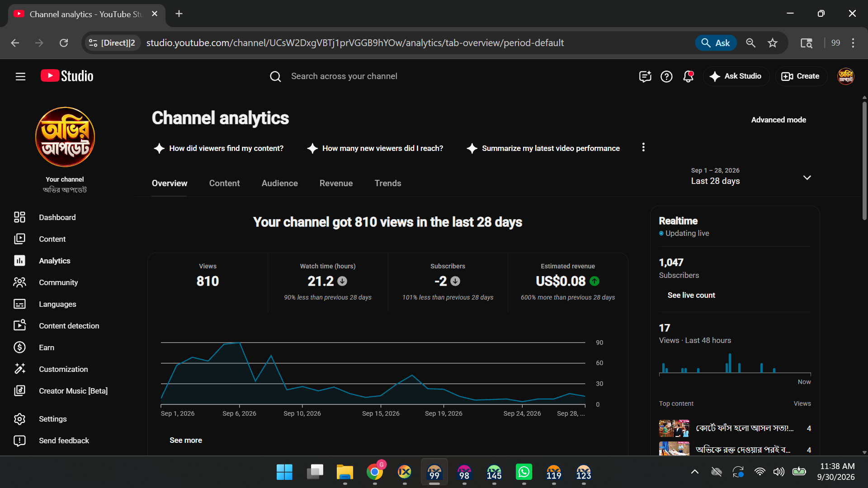This screenshot has width=868, height=488.
Task: Open the Create button menu
Action: pos(801,76)
